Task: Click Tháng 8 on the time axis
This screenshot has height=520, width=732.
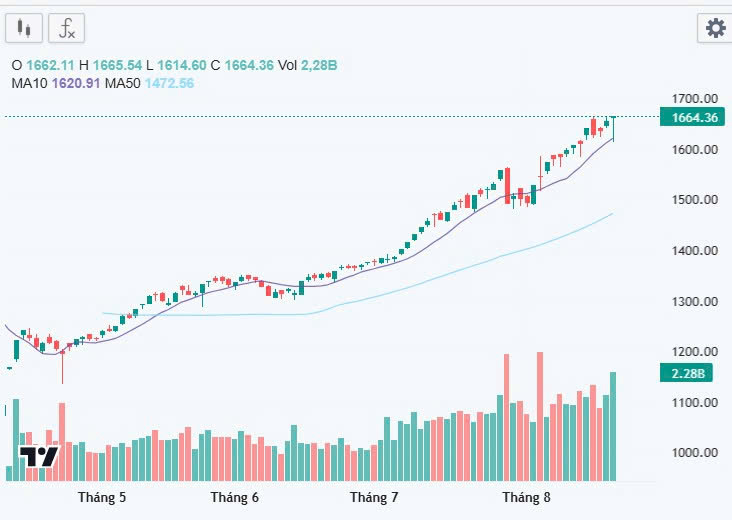Action: click(x=526, y=497)
